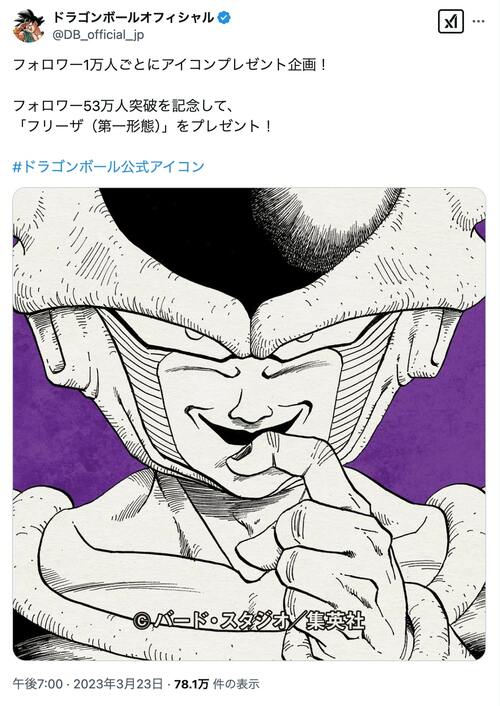Click the 2023年3月23日 post date
Viewport: 500px width, 706px height.
coord(118,684)
